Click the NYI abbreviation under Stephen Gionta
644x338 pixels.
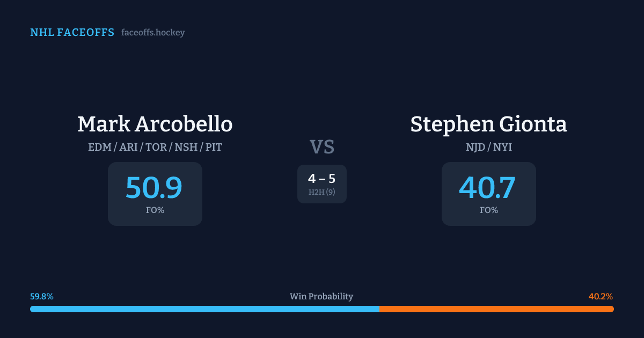502,147
